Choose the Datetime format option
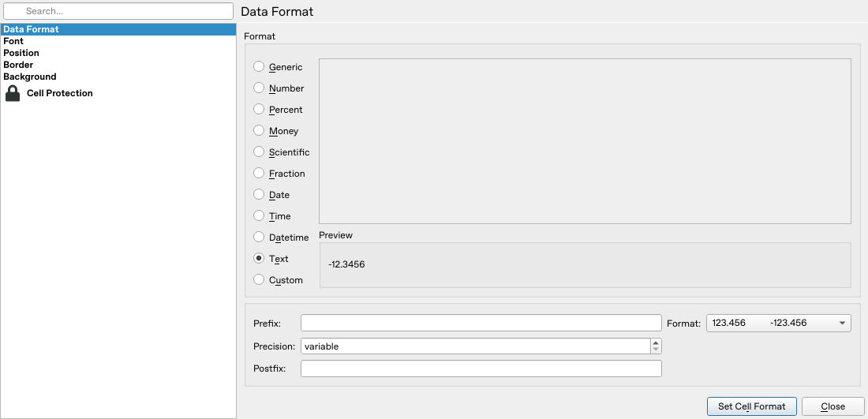868x419 pixels. pyautogui.click(x=259, y=237)
